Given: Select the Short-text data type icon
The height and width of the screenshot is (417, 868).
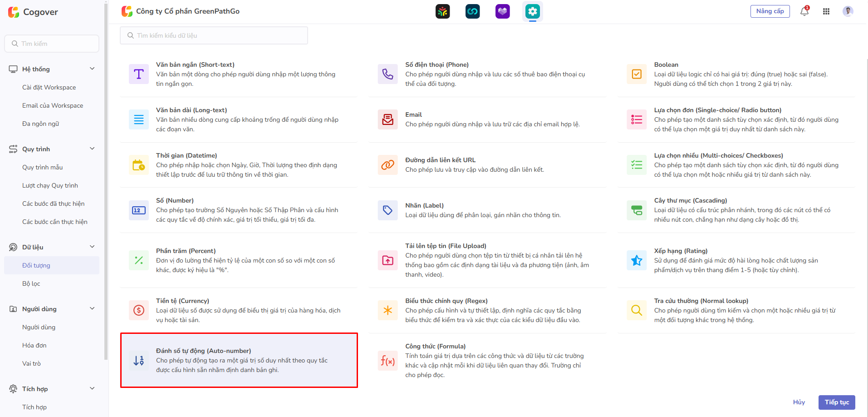Looking at the screenshot, I should click(x=139, y=74).
